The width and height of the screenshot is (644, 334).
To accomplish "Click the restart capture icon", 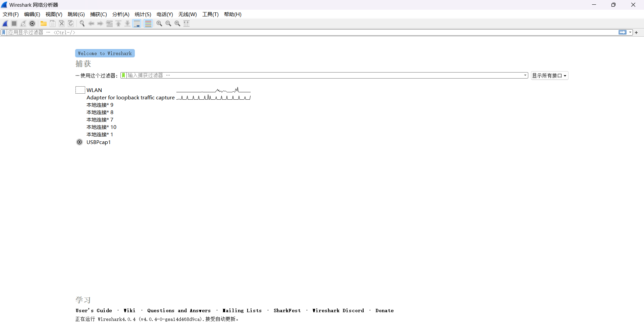I will pos(23,23).
